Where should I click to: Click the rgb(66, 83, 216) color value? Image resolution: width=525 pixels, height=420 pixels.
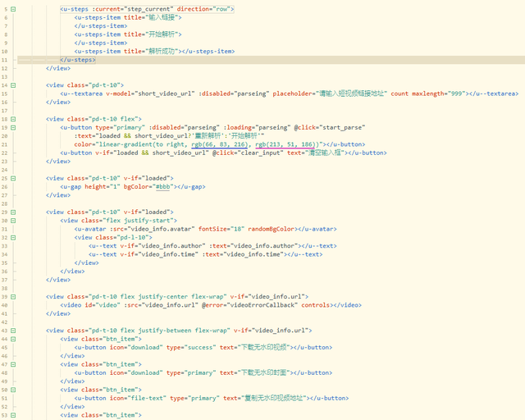[x=215, y=144]
